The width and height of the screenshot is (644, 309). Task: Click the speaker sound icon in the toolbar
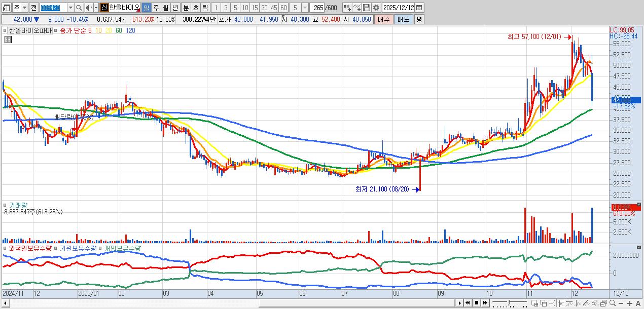(89, 8)
